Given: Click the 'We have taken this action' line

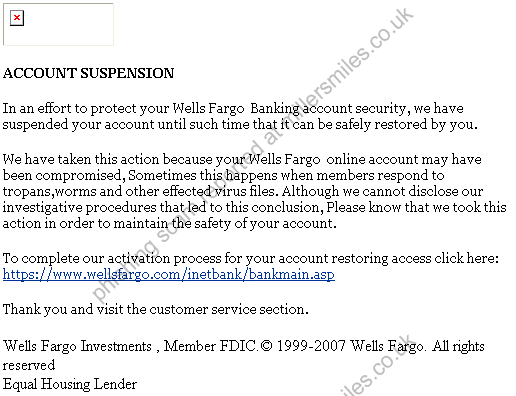Looking at the screenshot, I should tap(242, 159).
